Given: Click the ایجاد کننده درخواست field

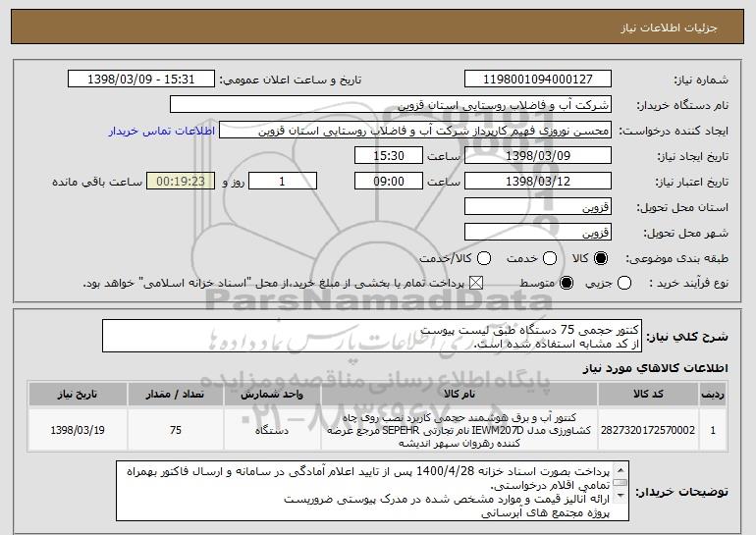Looking at the screenshot, I should pyautogui.click(x=415, y=131).
